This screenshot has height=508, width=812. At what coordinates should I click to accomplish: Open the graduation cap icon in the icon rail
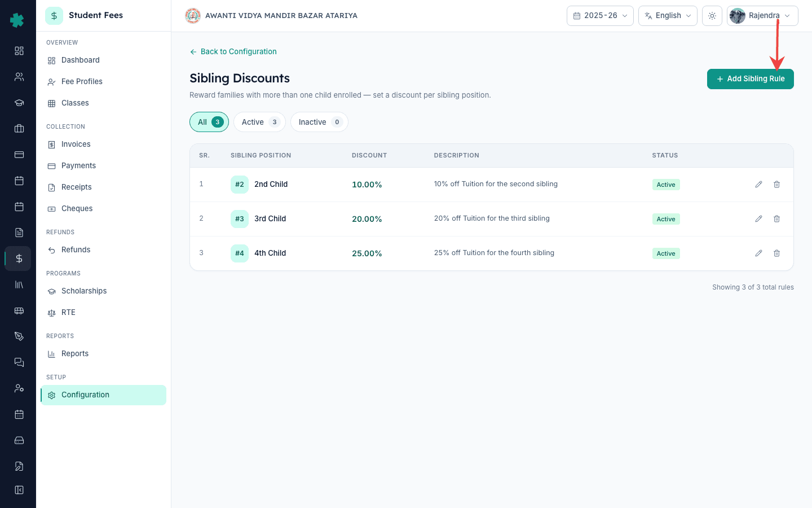[19, 103]
